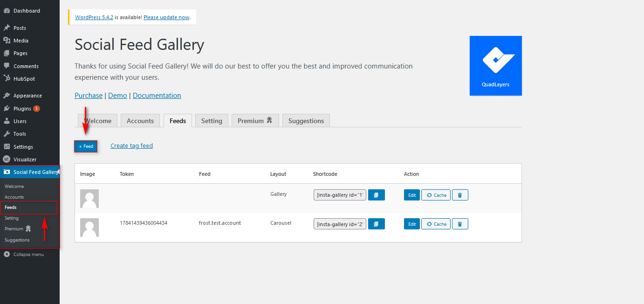Open the Setting tab
The image size is (644, 304).
pos(212,121)
